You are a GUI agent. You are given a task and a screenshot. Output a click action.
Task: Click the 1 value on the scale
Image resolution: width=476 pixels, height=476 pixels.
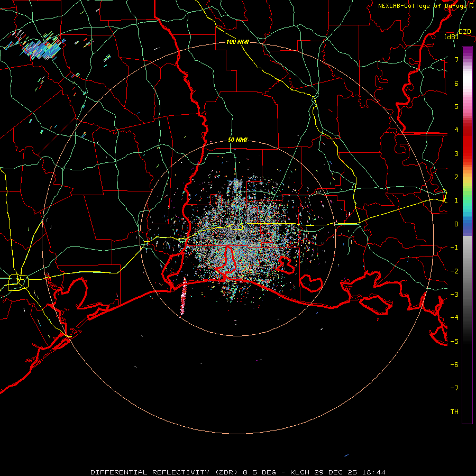click(x=456, y=200)
